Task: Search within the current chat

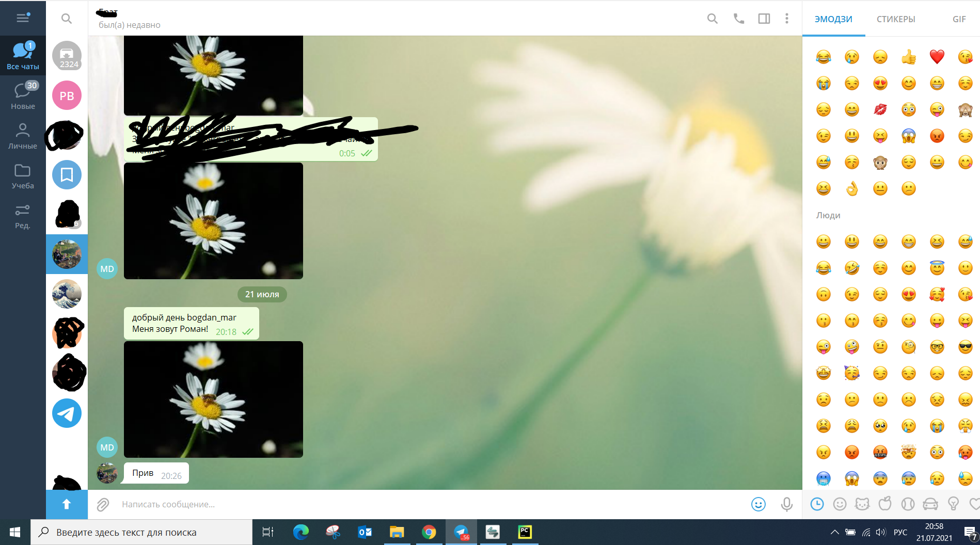Action: click(x=713, y=19)
